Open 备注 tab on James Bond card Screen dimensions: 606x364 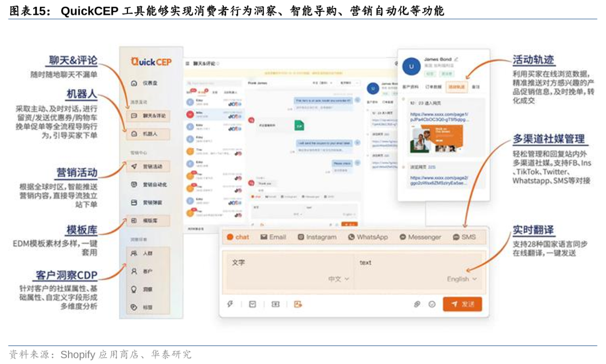pos(476,87)
